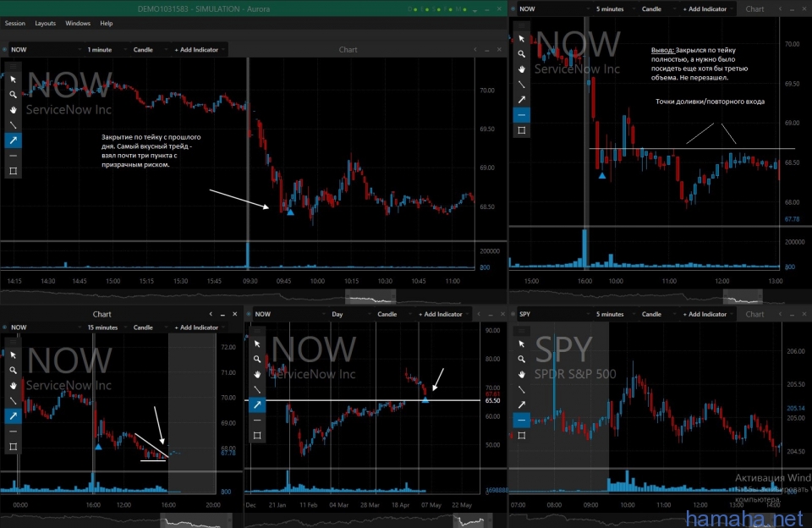
Task: Click the NOW symbol field in the Day chart
Action: tap(289, 314)
